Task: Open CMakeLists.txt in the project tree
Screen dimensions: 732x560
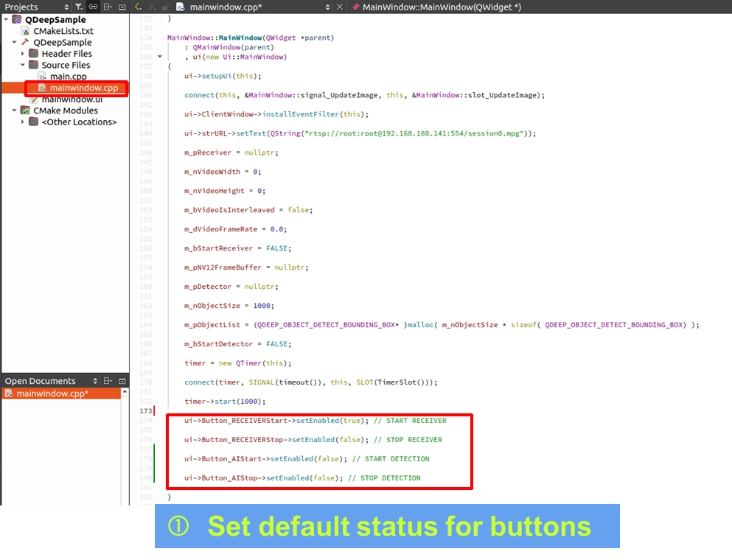Action: (x=63, y=31)
